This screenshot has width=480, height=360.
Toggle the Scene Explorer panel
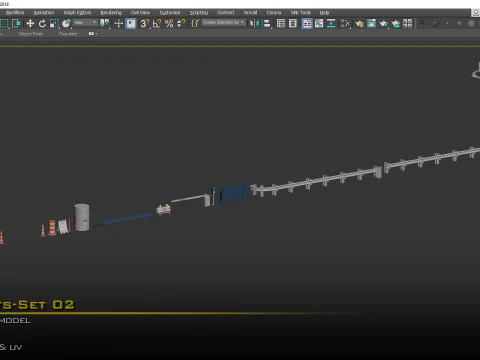coord(281,23)
